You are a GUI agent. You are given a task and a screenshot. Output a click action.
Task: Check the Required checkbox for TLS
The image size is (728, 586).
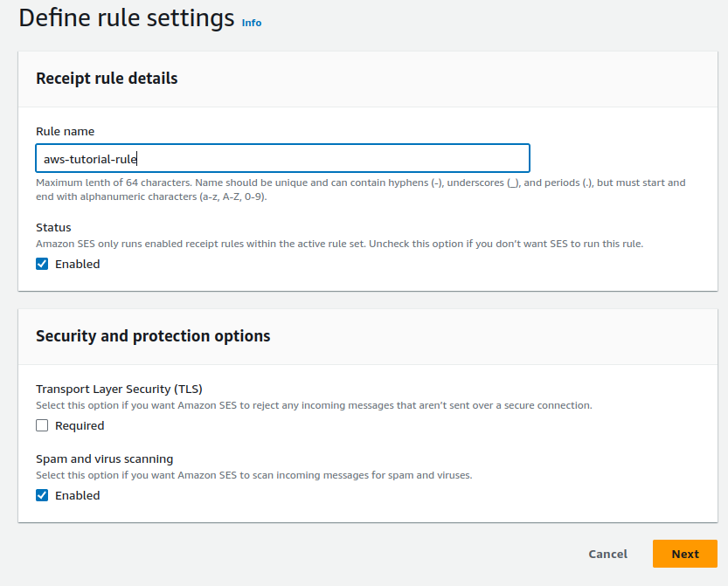pyautogui.click(x=41, y=425)
